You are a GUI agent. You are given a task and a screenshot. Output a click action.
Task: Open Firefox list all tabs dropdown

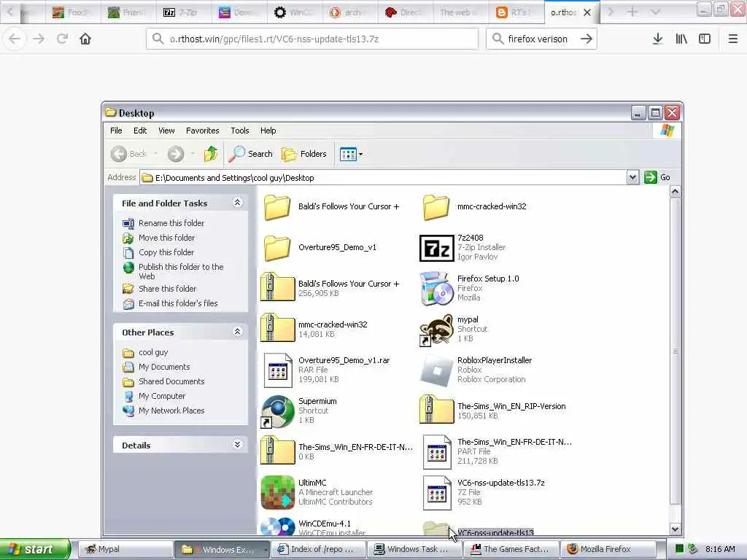click(x=656, y=12)
